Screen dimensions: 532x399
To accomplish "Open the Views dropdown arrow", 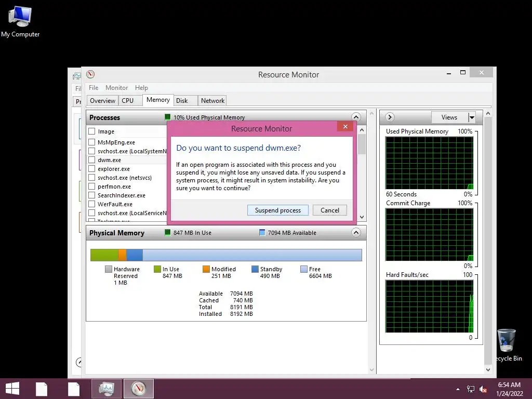I will click(472, 117).
